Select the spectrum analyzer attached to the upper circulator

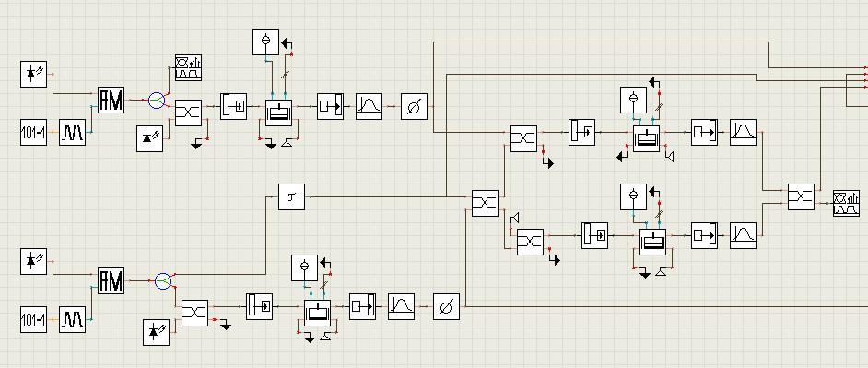pyautogui.click(x=188, y=67)
